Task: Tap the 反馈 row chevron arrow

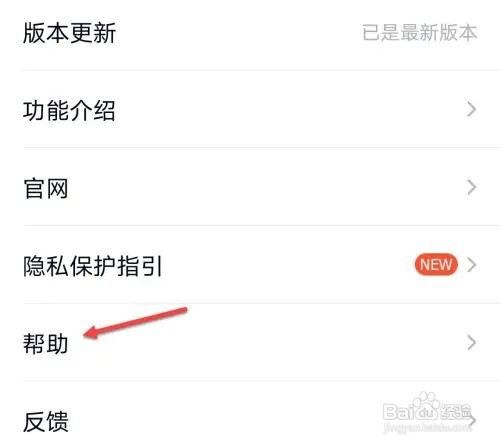Action: click(472, 421)
